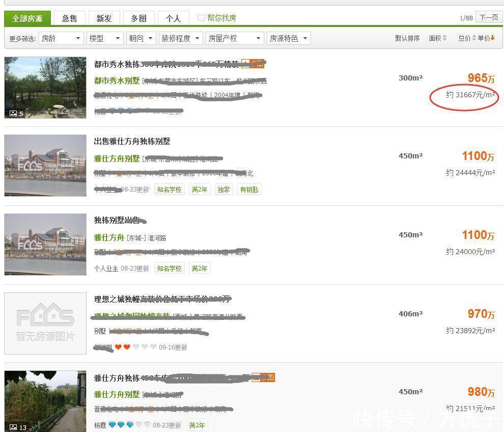This screenshot has width=504, height=432.
Task: Click the 帮你找房 speech bubble icon
Action: (201, 18)
